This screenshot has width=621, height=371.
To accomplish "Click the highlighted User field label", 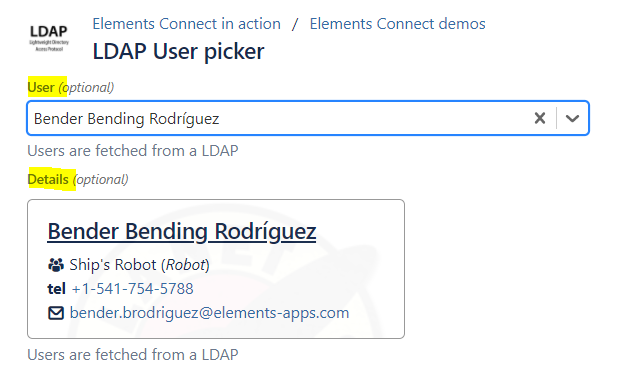I will (x=41, y=87).
